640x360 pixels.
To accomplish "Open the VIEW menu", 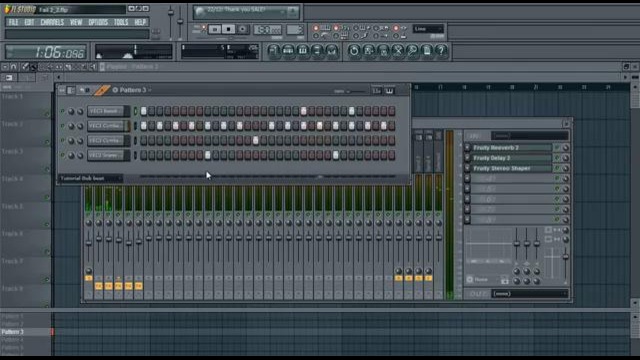I will tap(76, 22).
